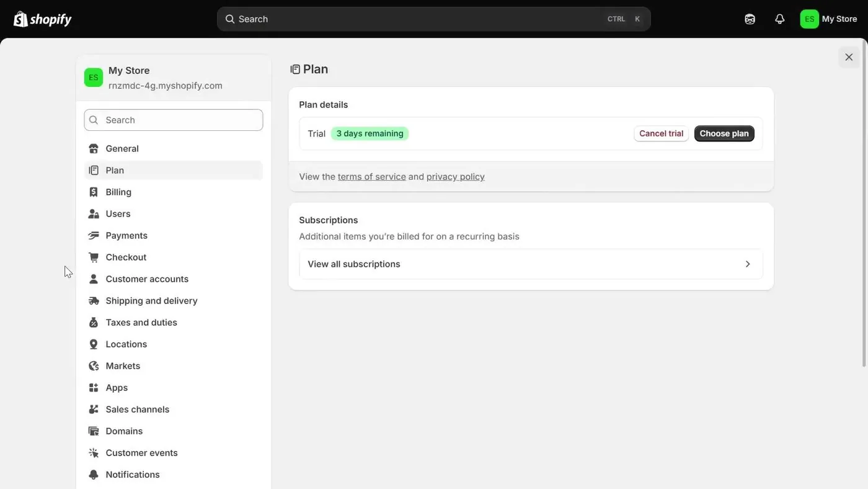The image size is (868, 489).
Task: Click the Payments icon in sidebar
Action: tap(94, 236)
